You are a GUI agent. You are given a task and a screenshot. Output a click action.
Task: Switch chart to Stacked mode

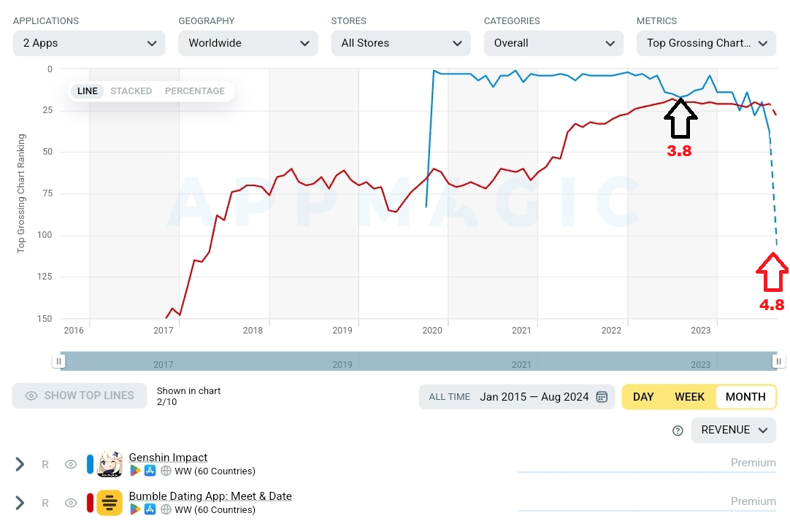(x=131, y=91)
